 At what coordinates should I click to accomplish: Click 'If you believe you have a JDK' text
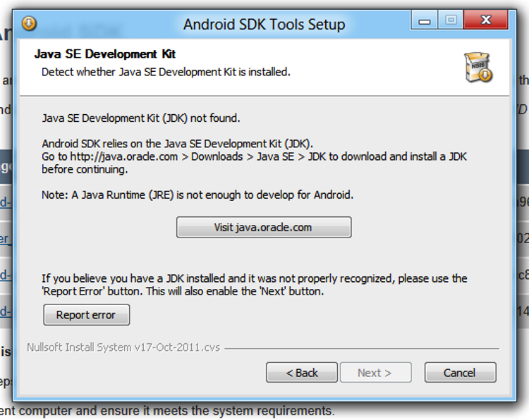point(255,285)
